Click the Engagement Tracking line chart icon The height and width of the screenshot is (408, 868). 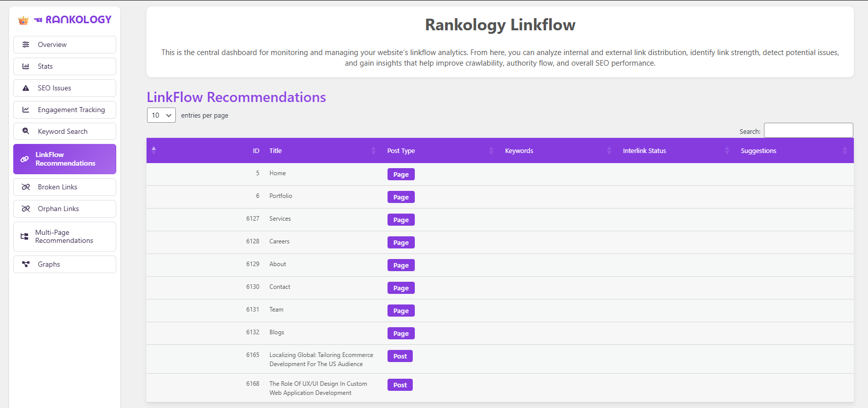pos(26,110)
